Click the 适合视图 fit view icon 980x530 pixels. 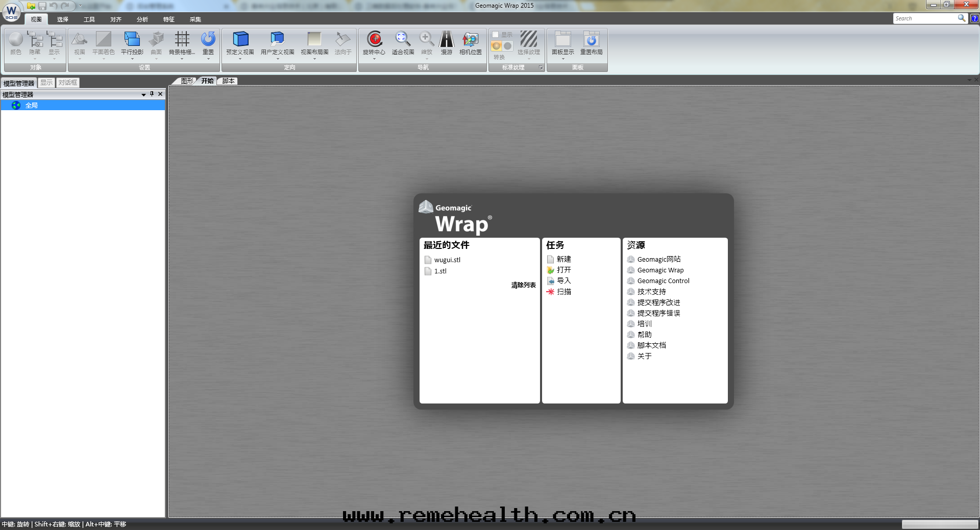402,40
